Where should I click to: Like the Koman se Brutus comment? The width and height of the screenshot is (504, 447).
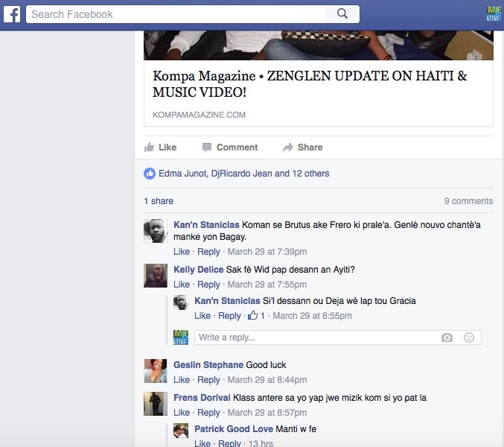[x=182, y=252]
